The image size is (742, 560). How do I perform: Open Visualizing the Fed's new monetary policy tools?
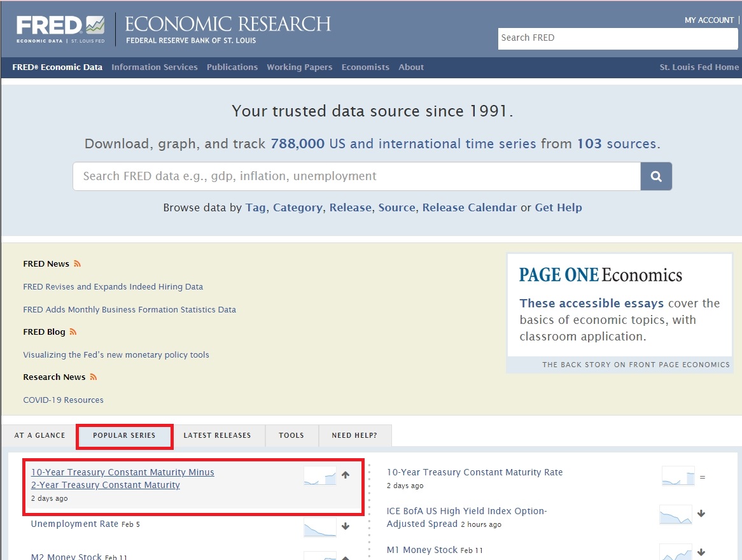coord(116,355)
